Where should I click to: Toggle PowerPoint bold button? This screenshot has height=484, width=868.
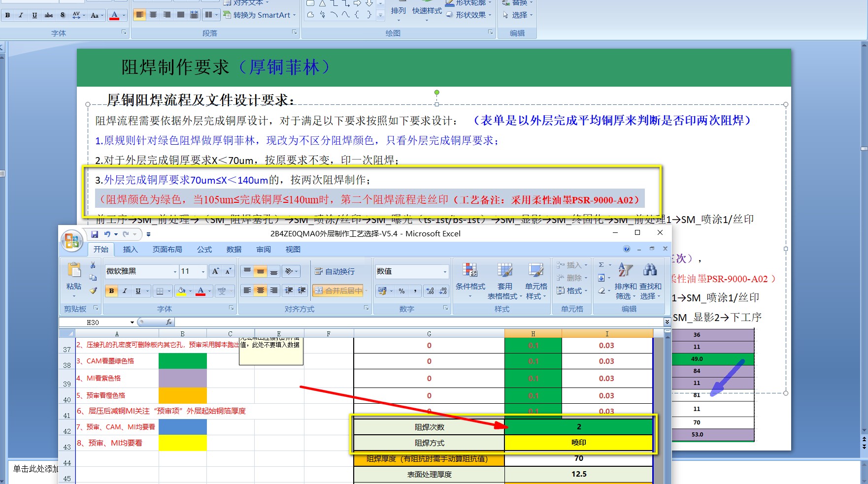pos(7,15)
